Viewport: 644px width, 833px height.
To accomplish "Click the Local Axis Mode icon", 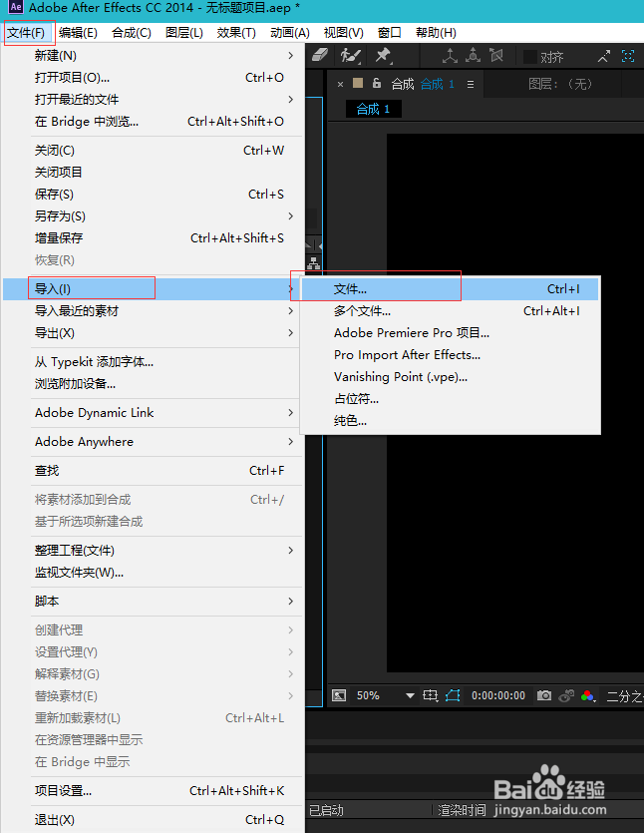I will pos(450,56).
